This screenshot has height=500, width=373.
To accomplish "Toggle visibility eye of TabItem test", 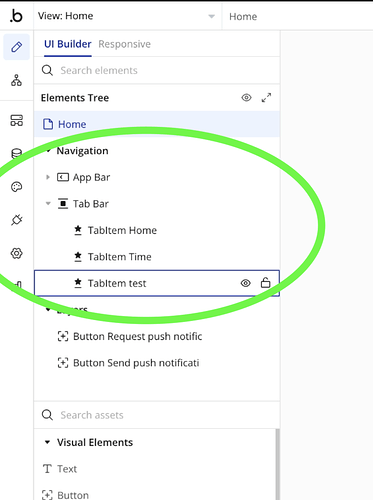I will pos(246,283).
